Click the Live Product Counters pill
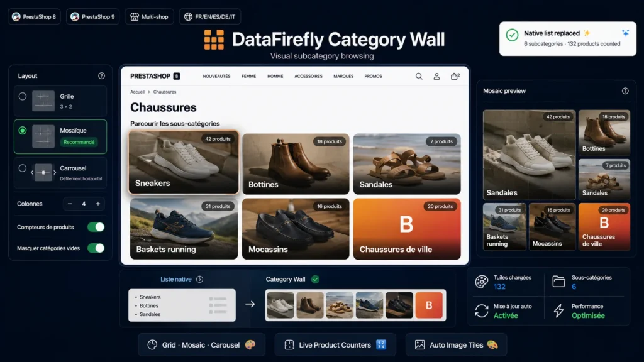Image resolution: width=644 pixels, height=362 pixels. [x=335, y=345]
